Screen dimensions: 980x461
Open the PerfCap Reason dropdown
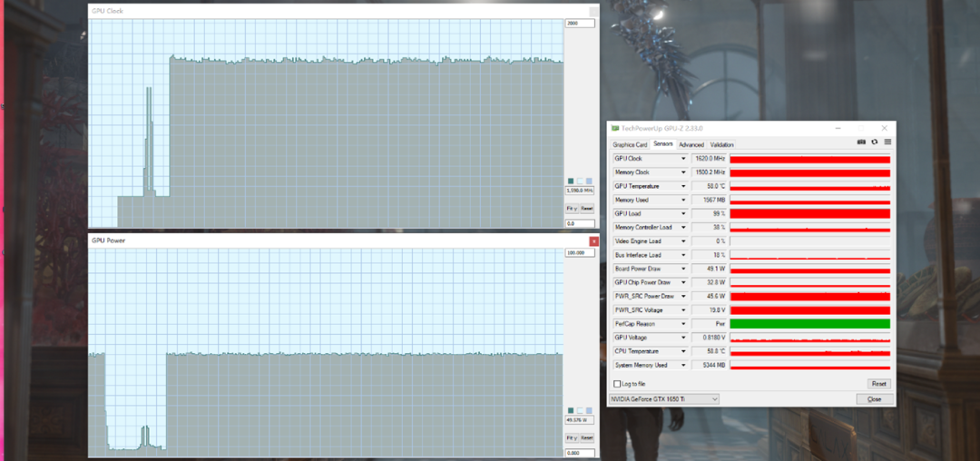tap(683, 324)
